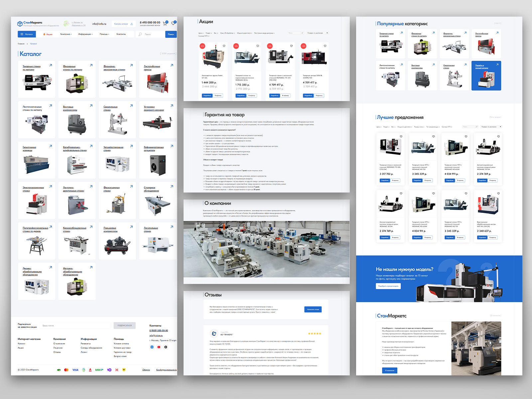Click the arrow icon on Столярное оборудование card
Screen dimensions: 532x399
pos(172,187)
